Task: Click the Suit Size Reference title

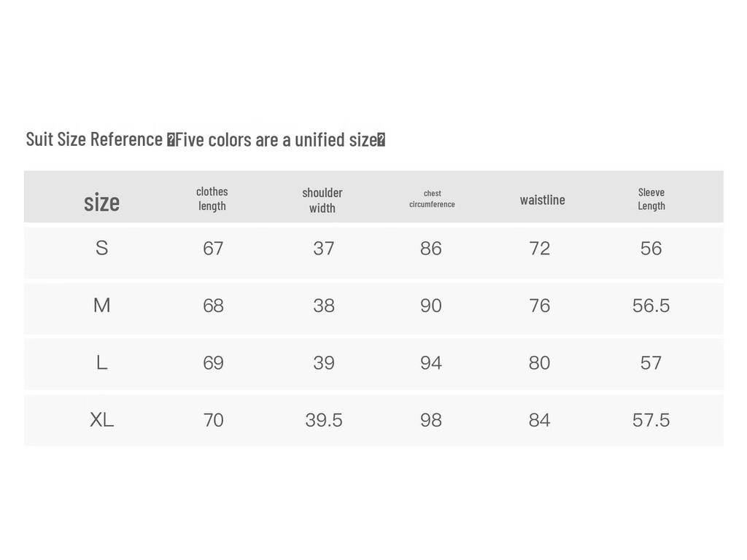Action: click(205, 139)
